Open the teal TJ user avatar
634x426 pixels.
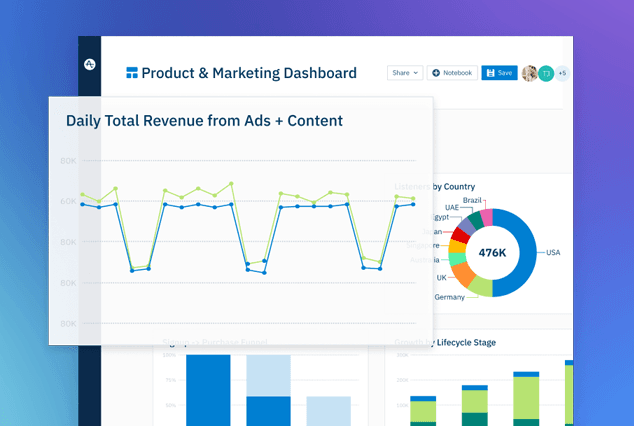pyautogui.click(x=546, y=73)
